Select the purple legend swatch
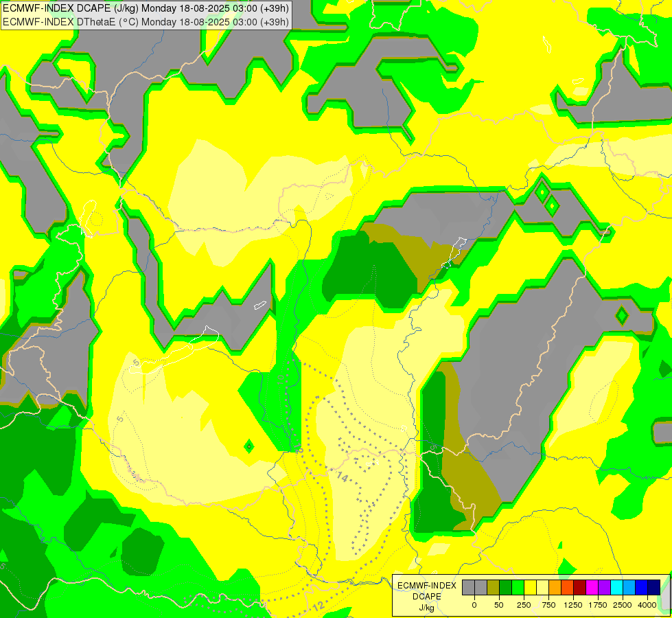 point(604,587)
